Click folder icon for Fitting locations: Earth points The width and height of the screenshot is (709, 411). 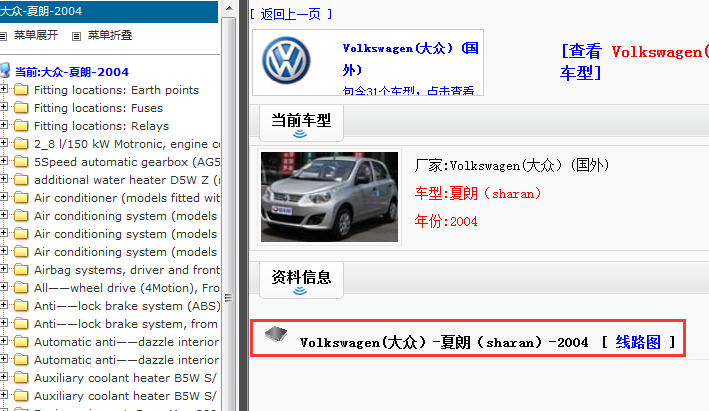click(21, 90)
